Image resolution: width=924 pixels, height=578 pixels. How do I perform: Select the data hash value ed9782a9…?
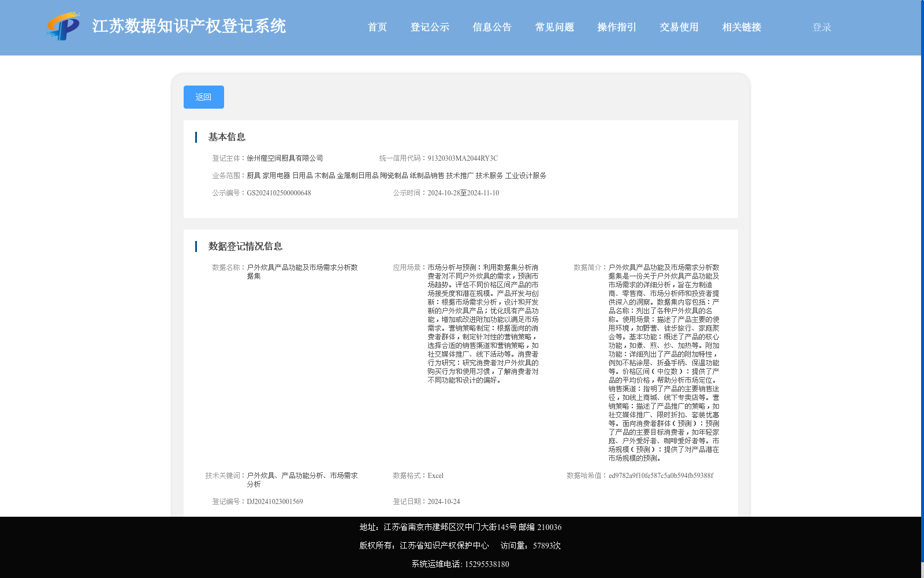(661, 476)
